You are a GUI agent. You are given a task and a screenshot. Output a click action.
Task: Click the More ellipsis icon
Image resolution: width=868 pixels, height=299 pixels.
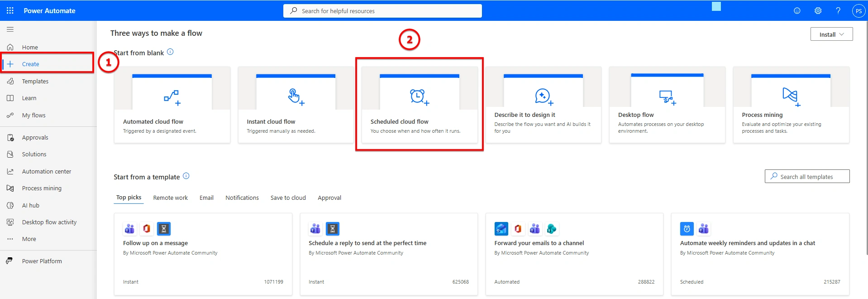pyautogui.click(x=10, y=239)
